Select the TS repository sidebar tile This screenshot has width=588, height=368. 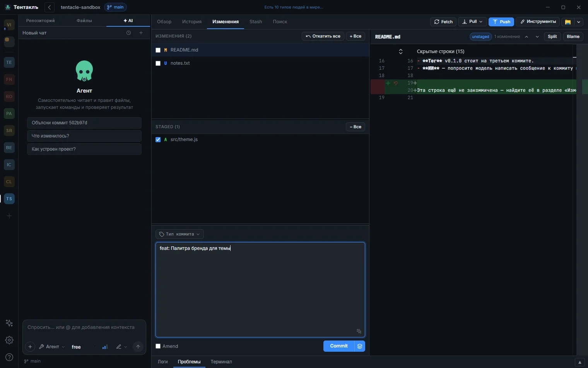click(9, 199)
